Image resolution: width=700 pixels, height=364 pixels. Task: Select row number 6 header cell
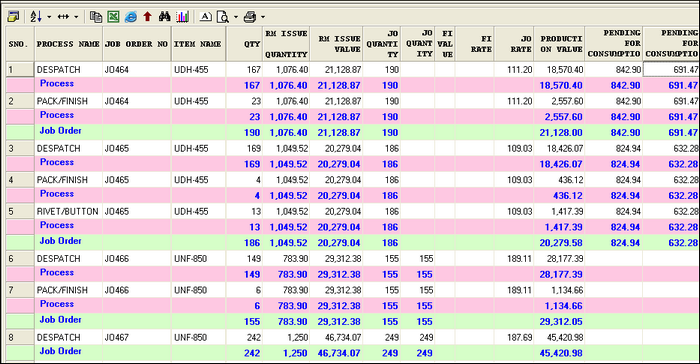pyautogui.click(x=20, y=259)
